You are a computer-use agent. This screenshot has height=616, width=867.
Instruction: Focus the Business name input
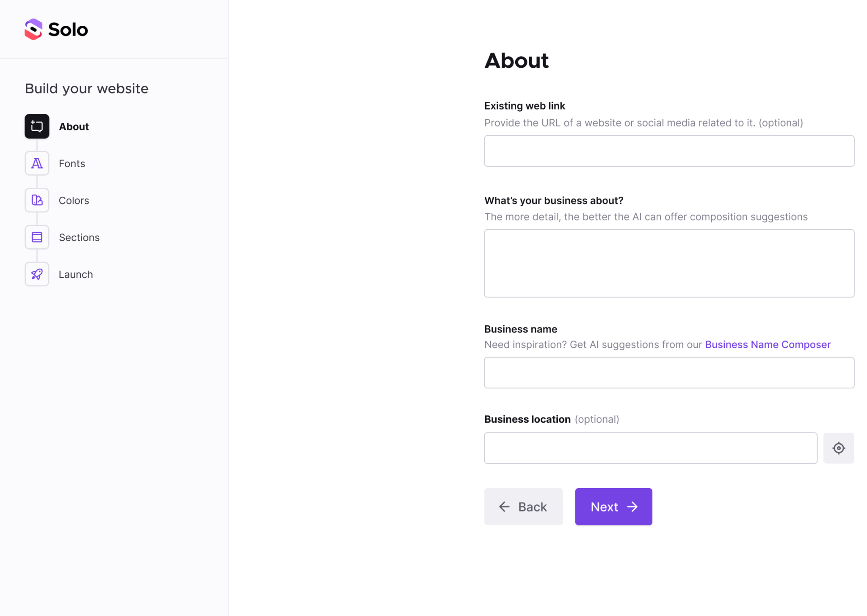coord(669,373)
